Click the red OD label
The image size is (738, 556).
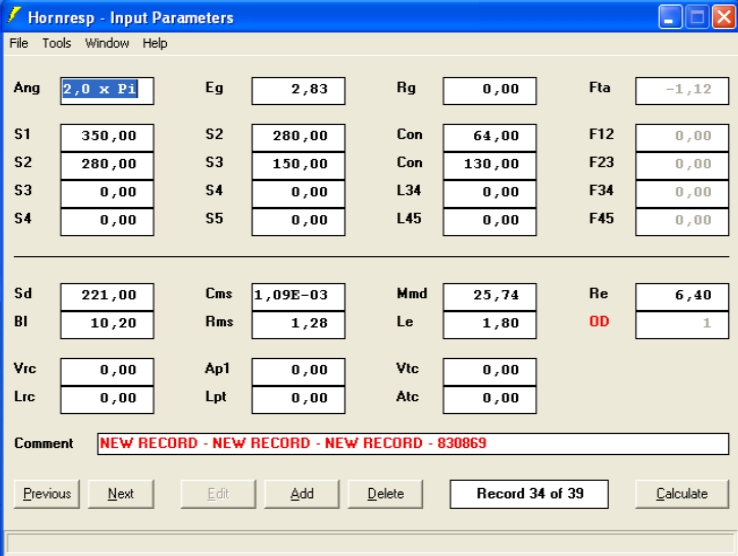point(599,322)
